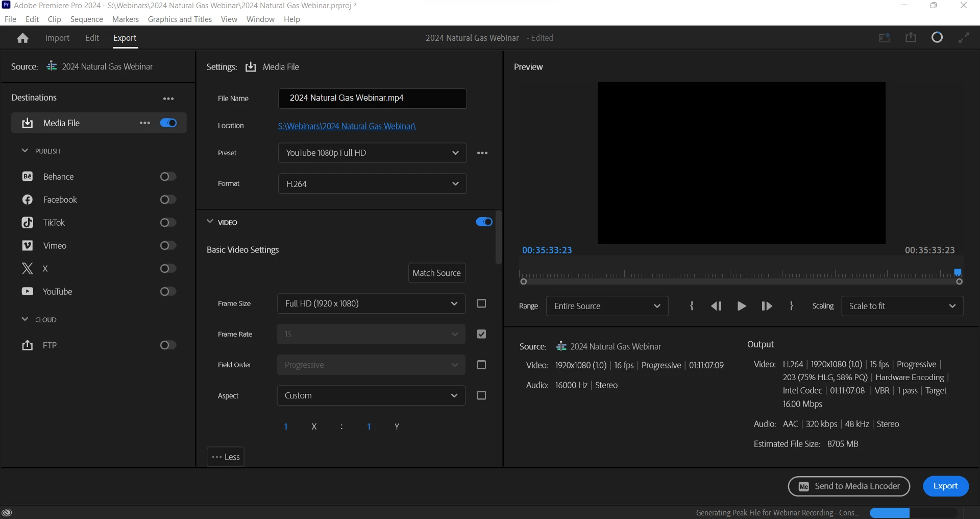Image resolution: width=980 pixels, height=519 pixels.
Task: Switch to the Import tab
Action: [57, 38]
